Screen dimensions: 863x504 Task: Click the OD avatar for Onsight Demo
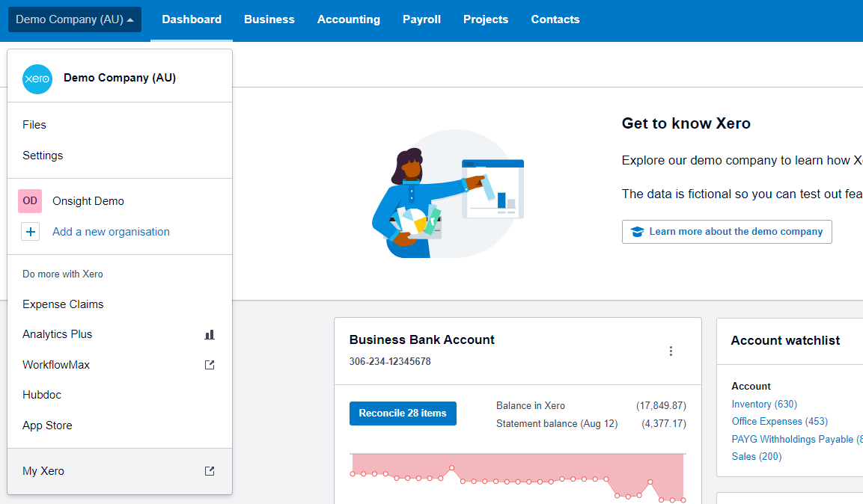30,201
